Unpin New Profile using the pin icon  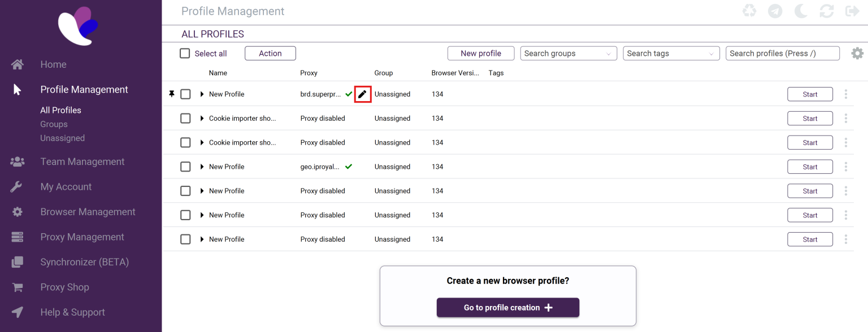pyautogui.click(x=172, y=94)
